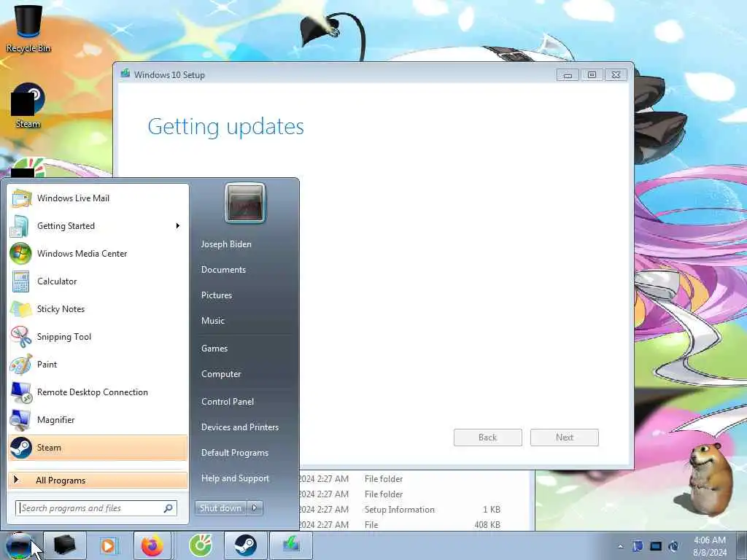Open Control Panel
This screenshot has width=747, height=560.
click(228, 402)
